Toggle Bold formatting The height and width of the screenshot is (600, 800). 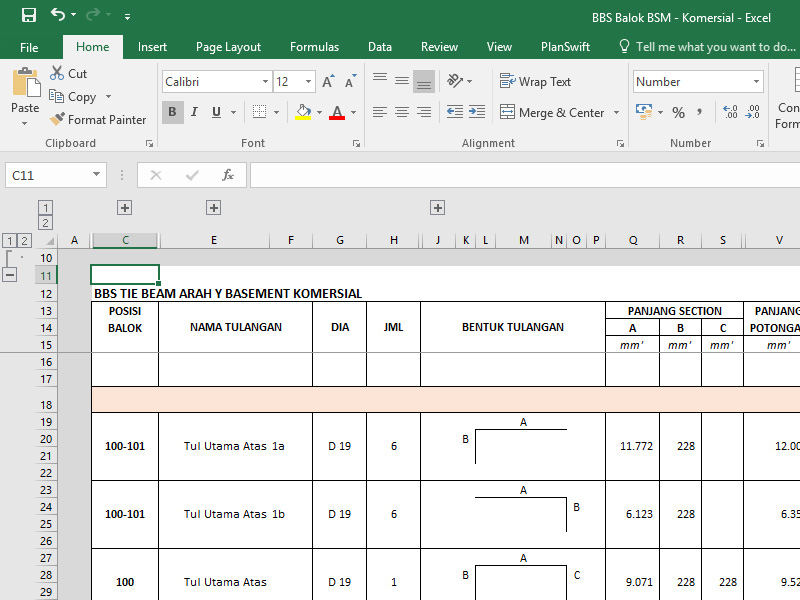coord(173,112)
